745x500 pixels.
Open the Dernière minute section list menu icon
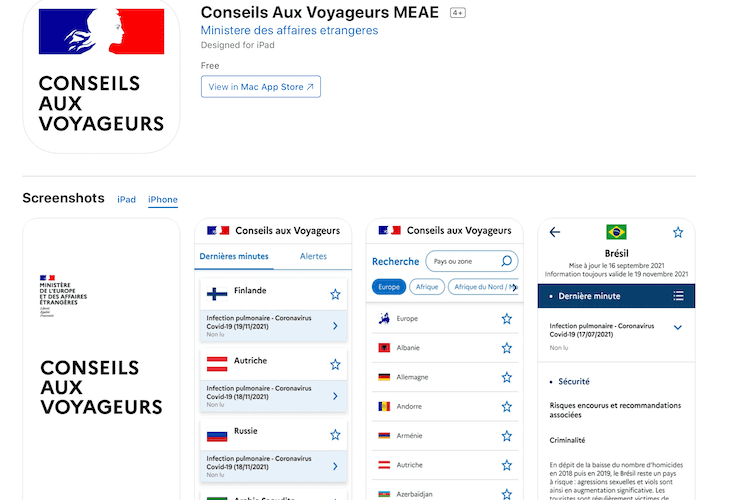coord(678,296)
